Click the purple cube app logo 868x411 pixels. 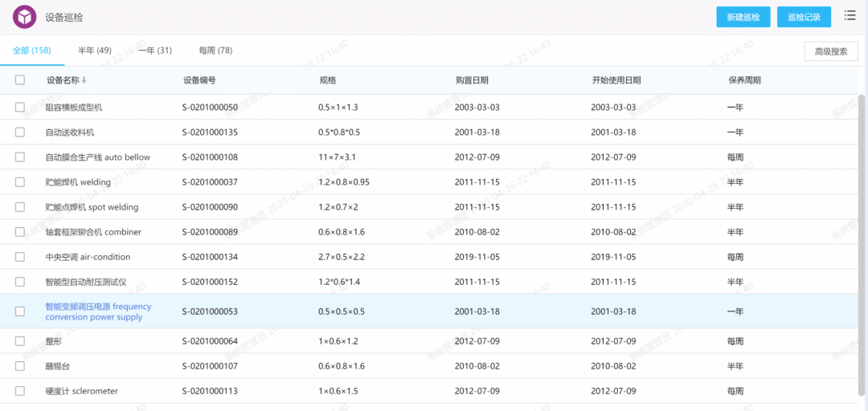24,17
